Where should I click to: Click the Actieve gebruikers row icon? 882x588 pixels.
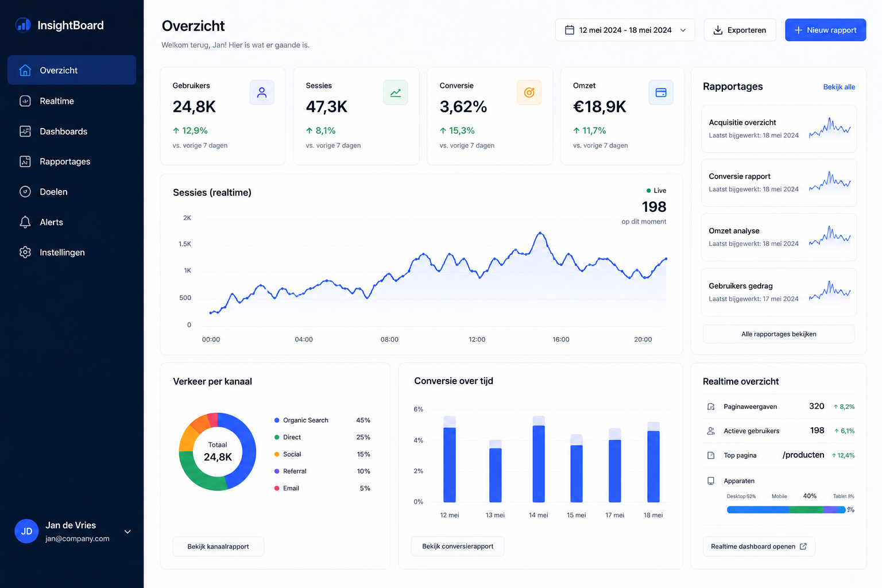711,431
